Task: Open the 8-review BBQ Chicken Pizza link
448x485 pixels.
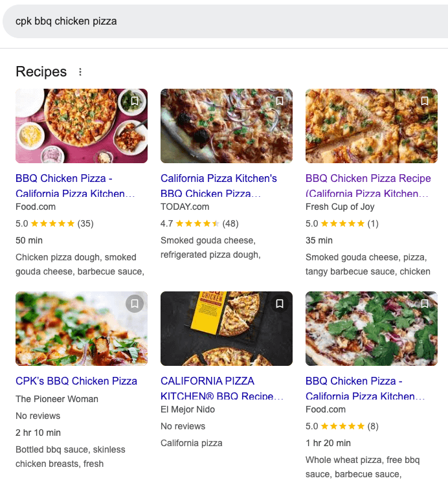Action: [x=364, y=388]
